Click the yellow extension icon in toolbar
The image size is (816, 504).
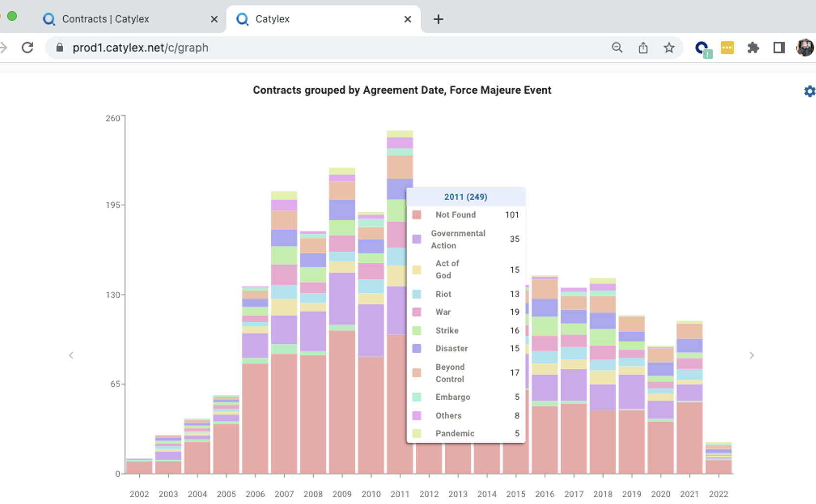click(x=727, y=48)
